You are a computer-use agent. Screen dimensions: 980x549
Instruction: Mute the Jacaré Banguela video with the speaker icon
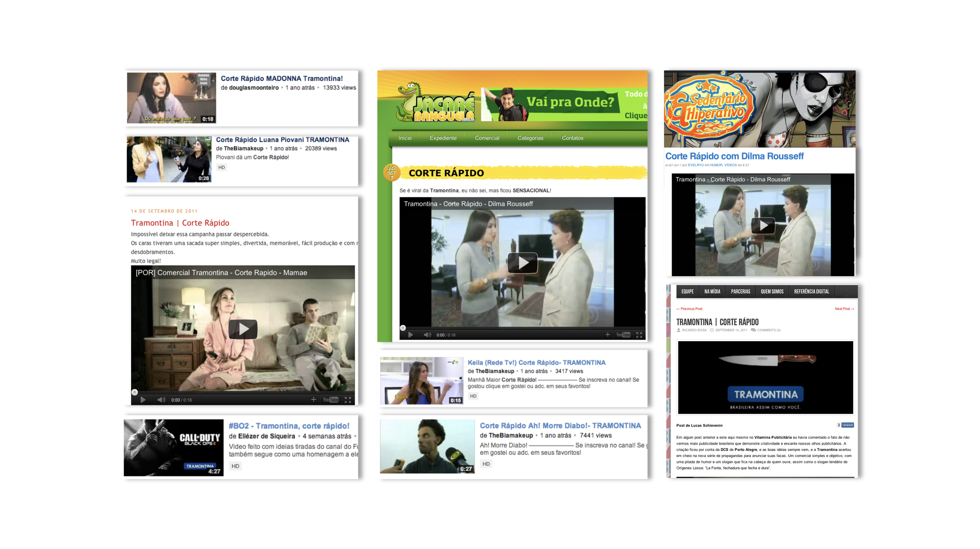(427, 335)
